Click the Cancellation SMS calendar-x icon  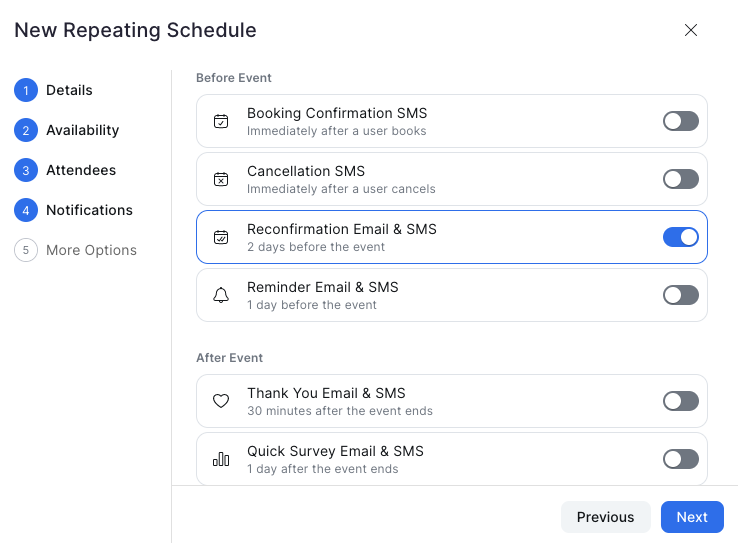[x=221, y=180]
